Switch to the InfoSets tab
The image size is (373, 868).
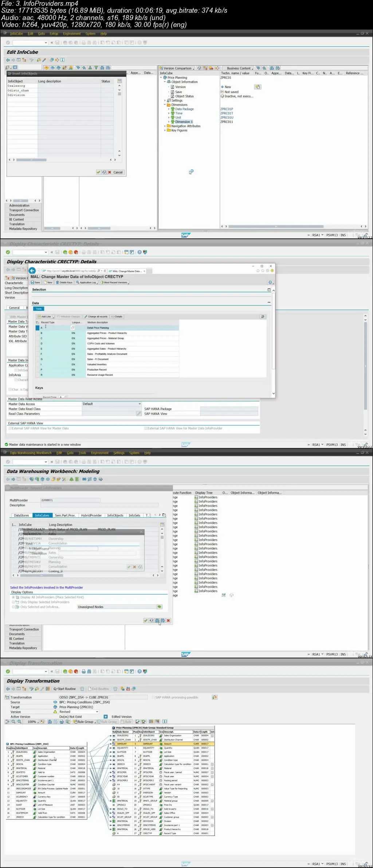134,515
